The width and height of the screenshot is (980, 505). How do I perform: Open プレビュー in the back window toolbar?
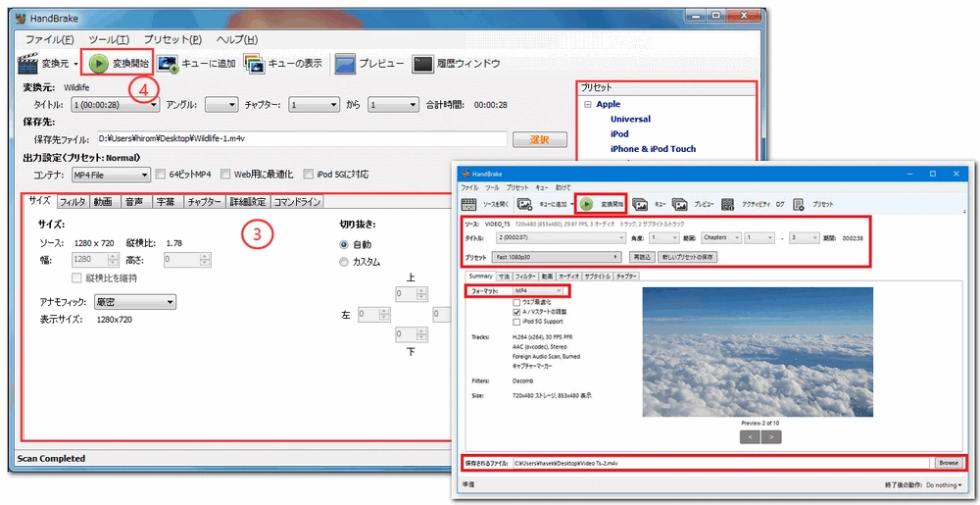coord(370,63)
